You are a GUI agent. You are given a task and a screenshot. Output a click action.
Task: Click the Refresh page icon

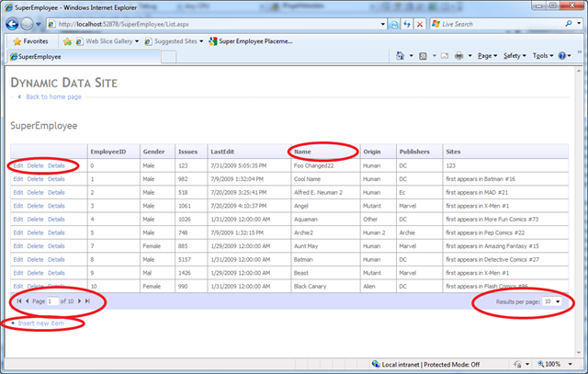point(405,24)
